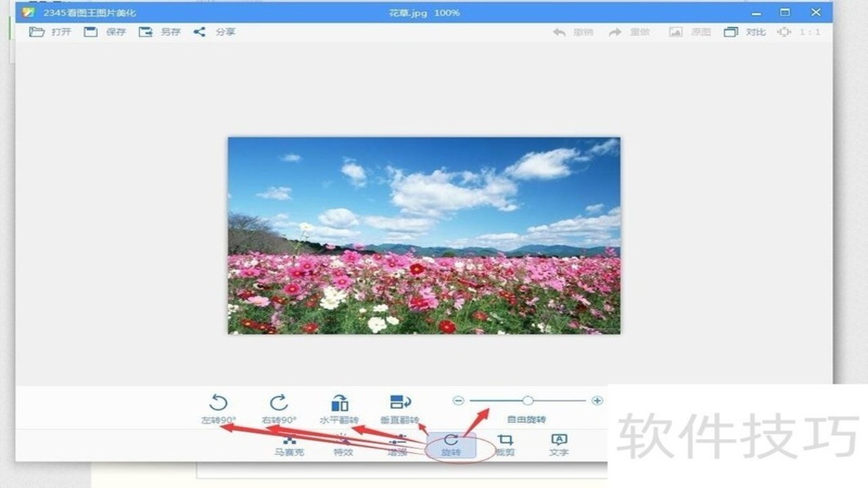Choose 另存 to save as a new file
The image size is (868, 488).
tap(159, 32)
